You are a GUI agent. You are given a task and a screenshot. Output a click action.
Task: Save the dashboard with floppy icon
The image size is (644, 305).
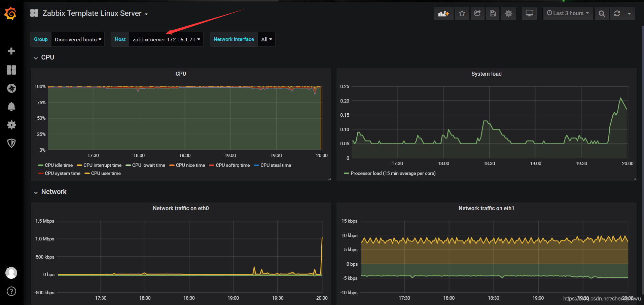[493, 13]
